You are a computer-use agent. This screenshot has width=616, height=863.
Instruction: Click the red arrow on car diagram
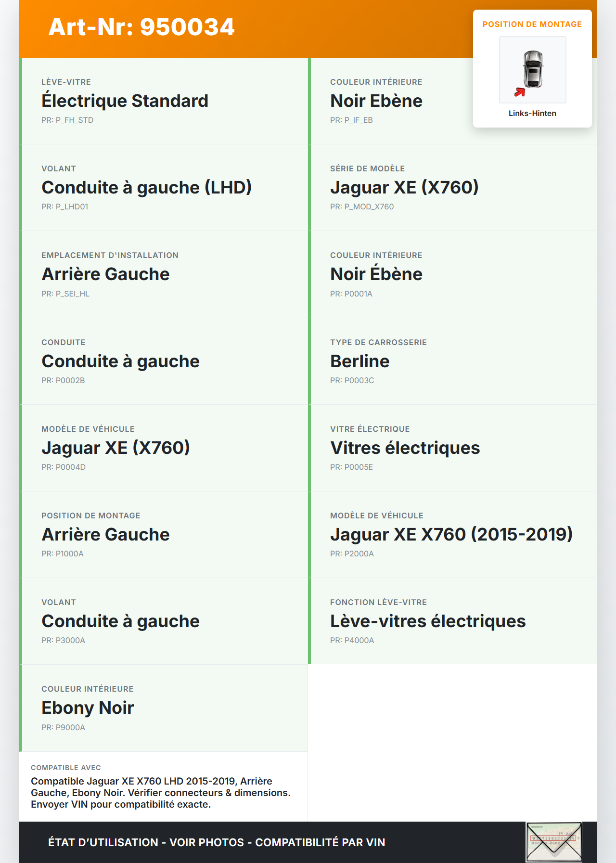click(x=520, y=92)
